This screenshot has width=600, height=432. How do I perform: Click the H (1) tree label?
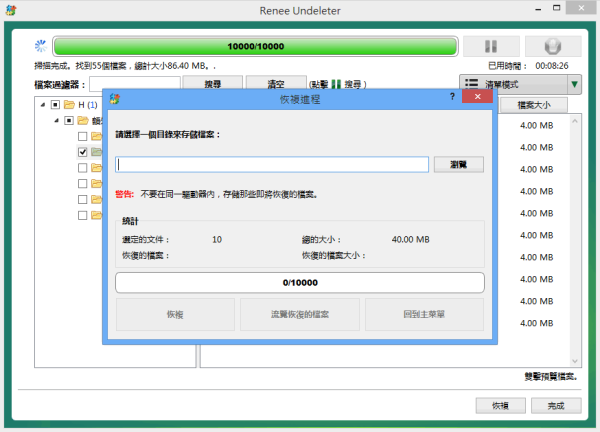[x=88, y=104]
